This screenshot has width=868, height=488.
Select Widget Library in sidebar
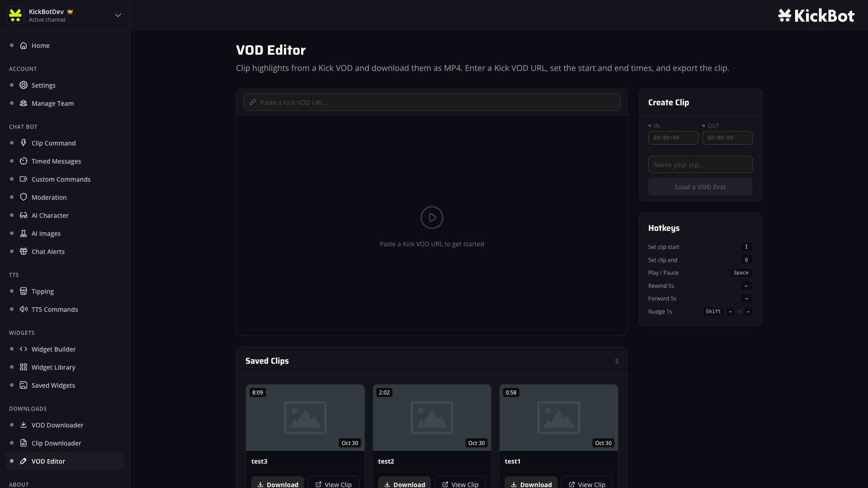65,367
